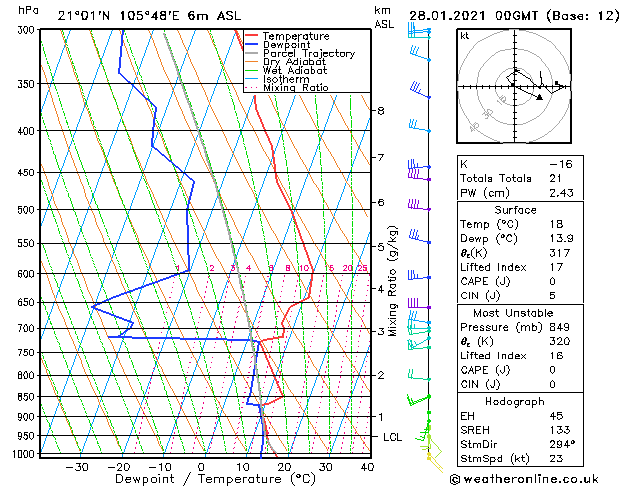Click the PW (cm) value 2.43
The height and width of the screenshot is (486, 629).
[x=561, y=193]
